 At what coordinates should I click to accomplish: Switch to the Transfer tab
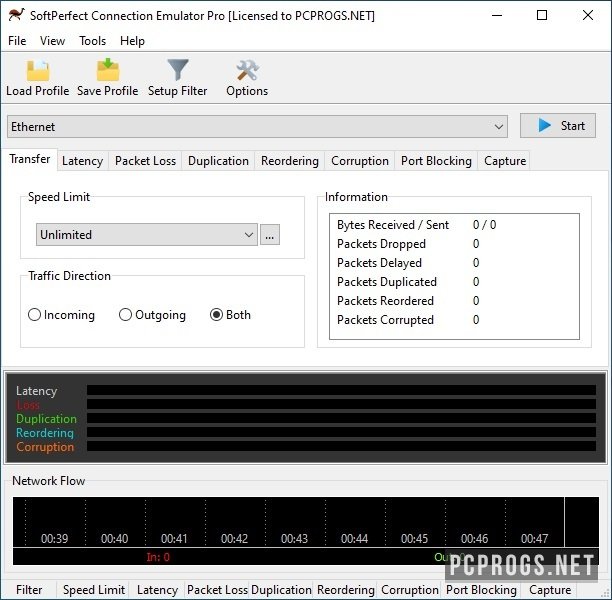[30, 159]
